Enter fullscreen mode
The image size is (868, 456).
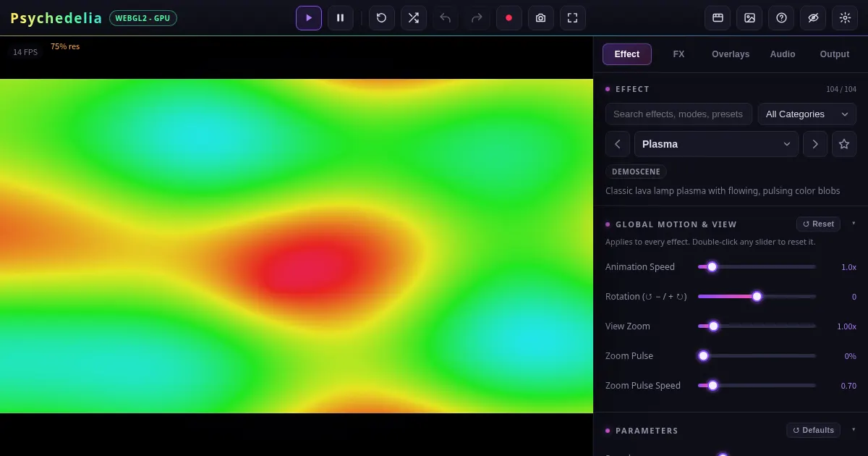click(573, 18)
